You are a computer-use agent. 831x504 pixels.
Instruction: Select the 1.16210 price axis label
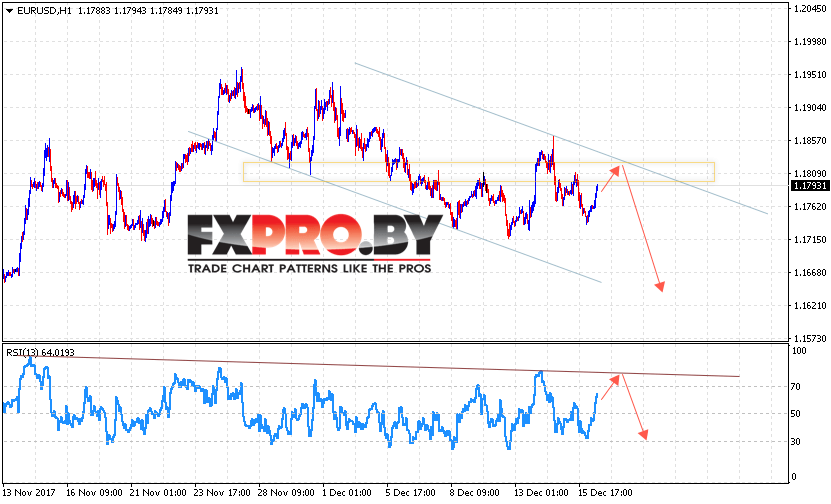(810, 306)
